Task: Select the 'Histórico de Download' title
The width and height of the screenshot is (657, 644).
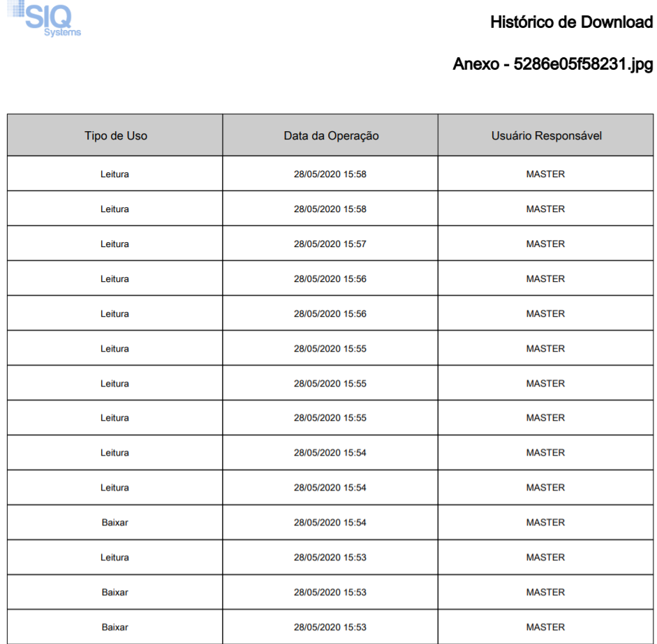Action: click(x=572, y=22)
